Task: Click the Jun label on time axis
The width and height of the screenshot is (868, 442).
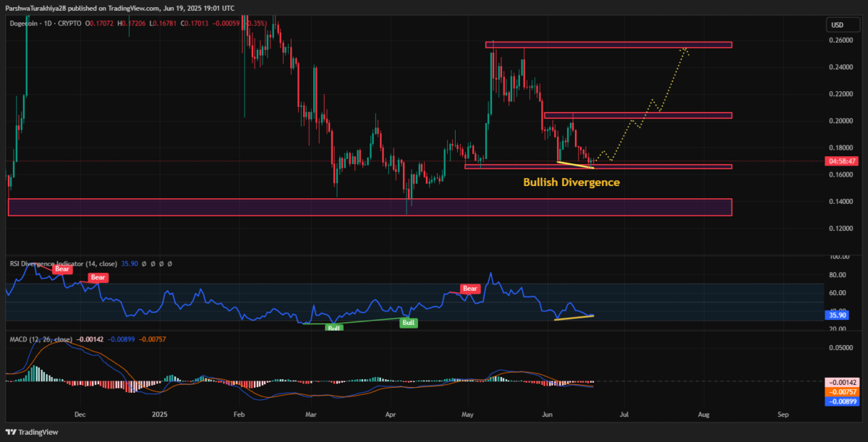Action: 547,415
